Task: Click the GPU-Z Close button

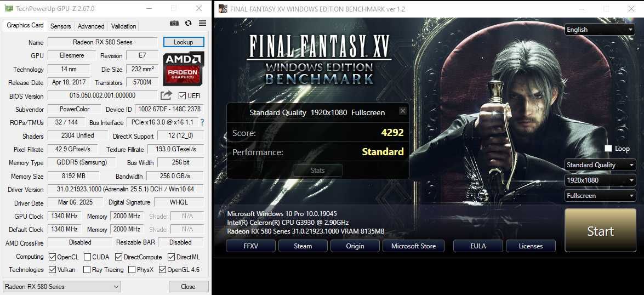Action: click(x=189, y=286)
